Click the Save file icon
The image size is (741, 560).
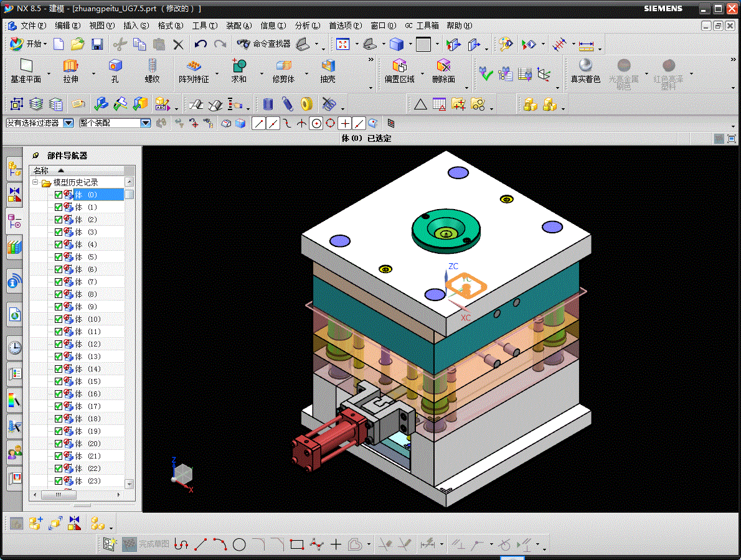[97, 44]
